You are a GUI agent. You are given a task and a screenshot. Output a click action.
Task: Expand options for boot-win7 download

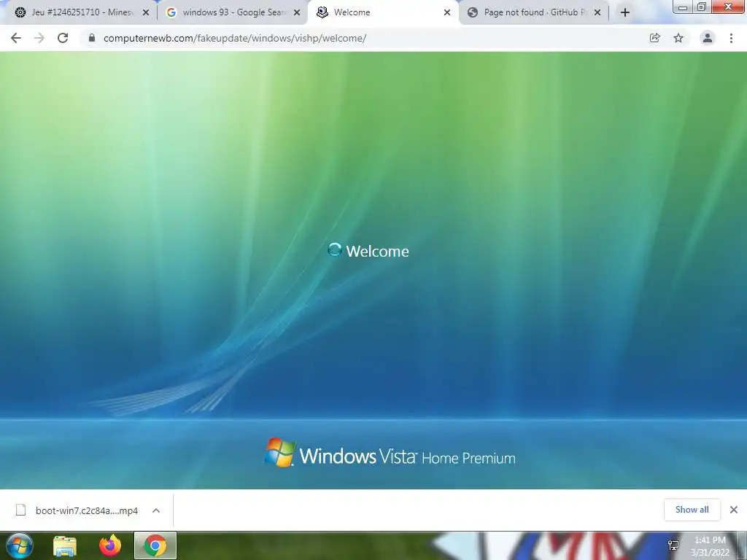click(156, 510)
